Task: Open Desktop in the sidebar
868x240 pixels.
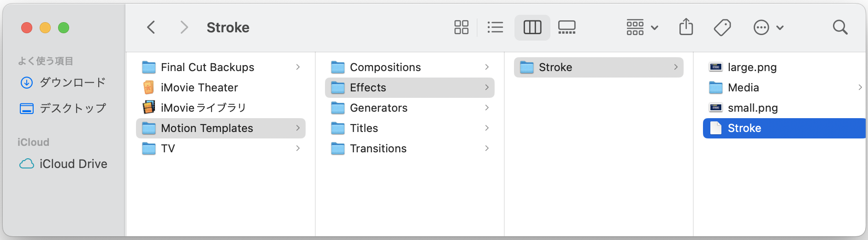Action: [x=72, y=108]
